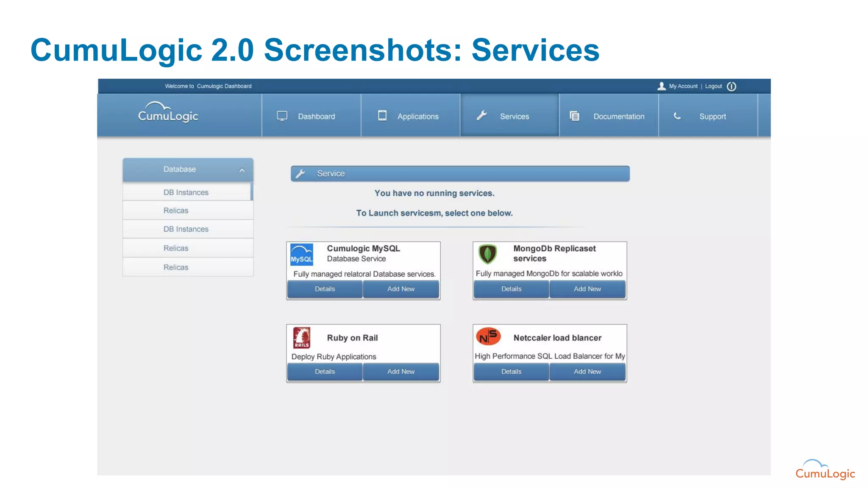
Task: Select the second DB Instances sidebar item
Action: point(188,229)
